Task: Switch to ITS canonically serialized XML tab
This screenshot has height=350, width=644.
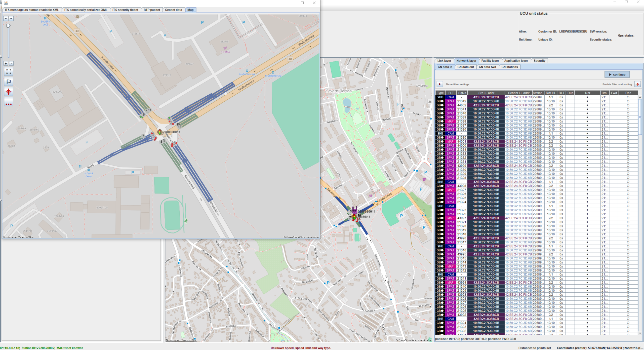Action: [x=86, y=10]
